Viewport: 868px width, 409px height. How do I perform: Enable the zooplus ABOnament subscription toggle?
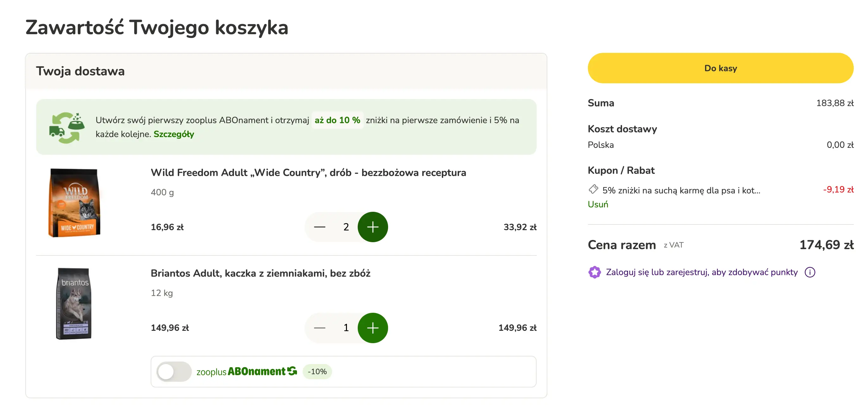tap(175, 371)
